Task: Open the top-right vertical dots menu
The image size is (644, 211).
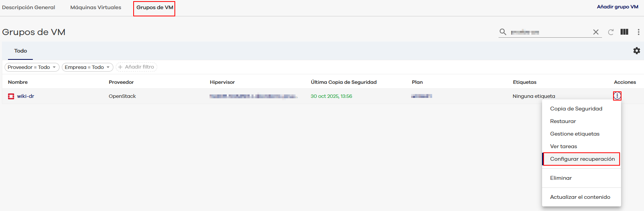Action: coord(638,32)
